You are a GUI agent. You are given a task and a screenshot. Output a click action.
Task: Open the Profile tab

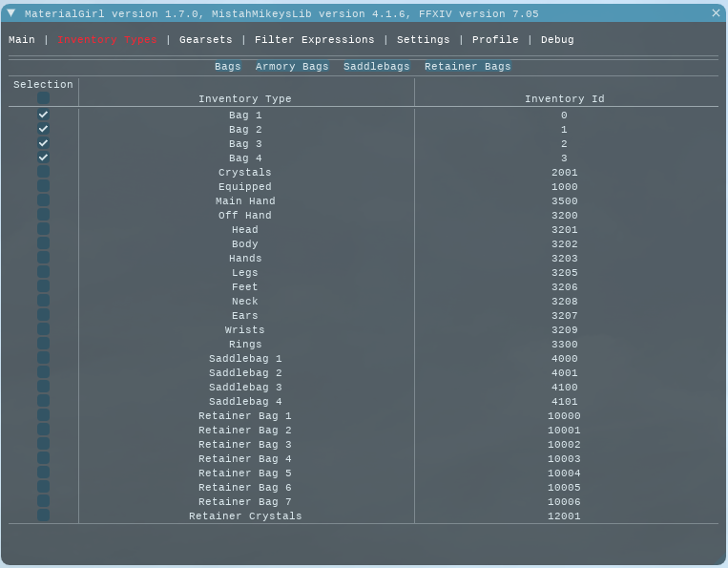[495, 40]
